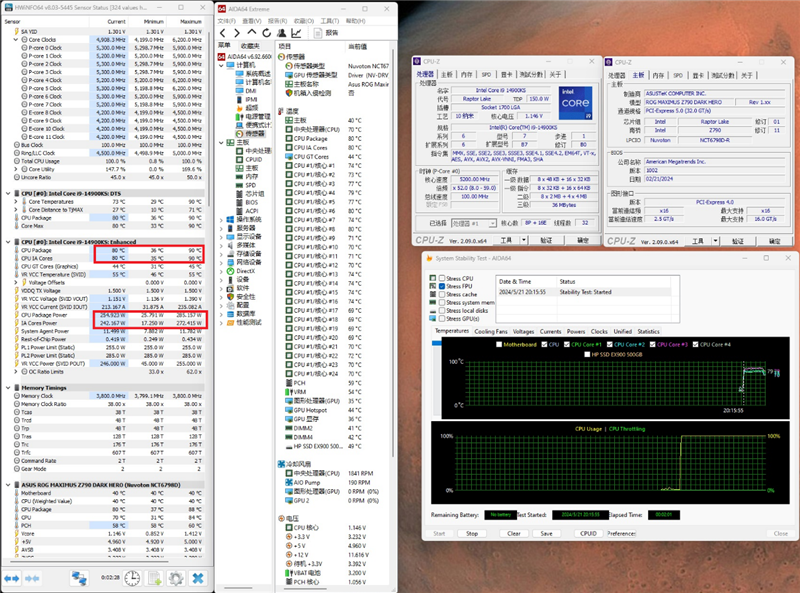Enable the Stress cache checkbox

442,294
